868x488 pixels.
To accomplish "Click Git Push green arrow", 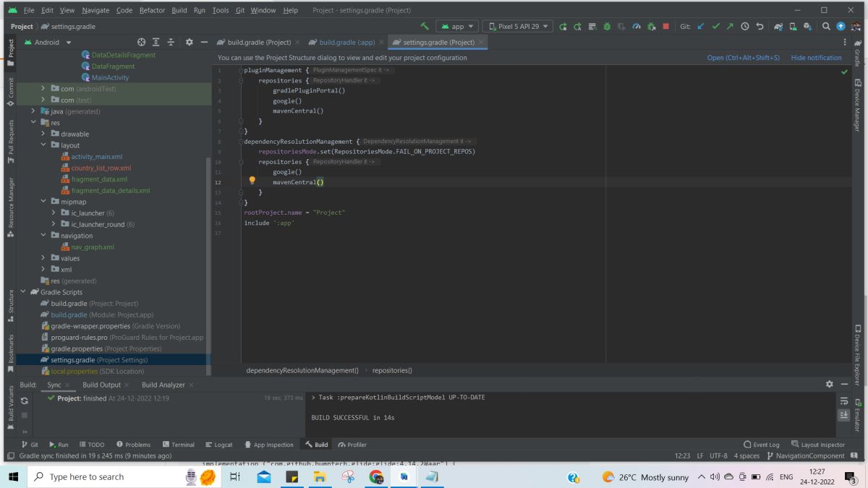I will tap(730, 26).
